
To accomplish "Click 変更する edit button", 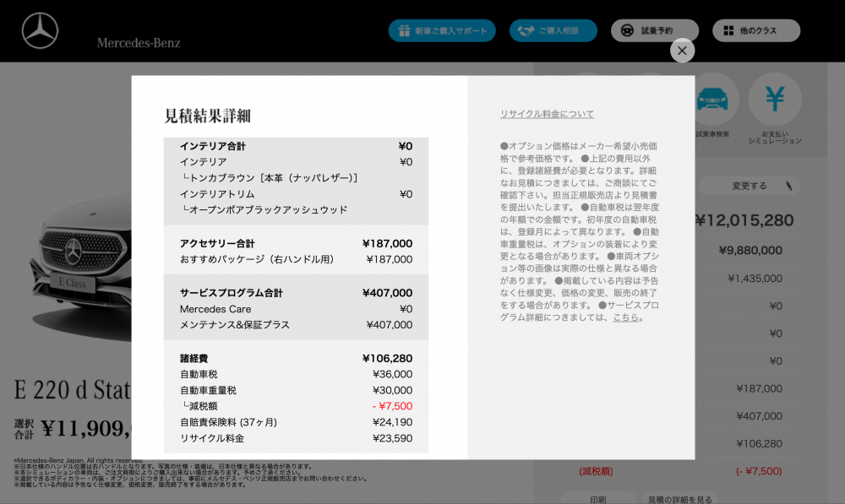I will click(x=749, y=186).
